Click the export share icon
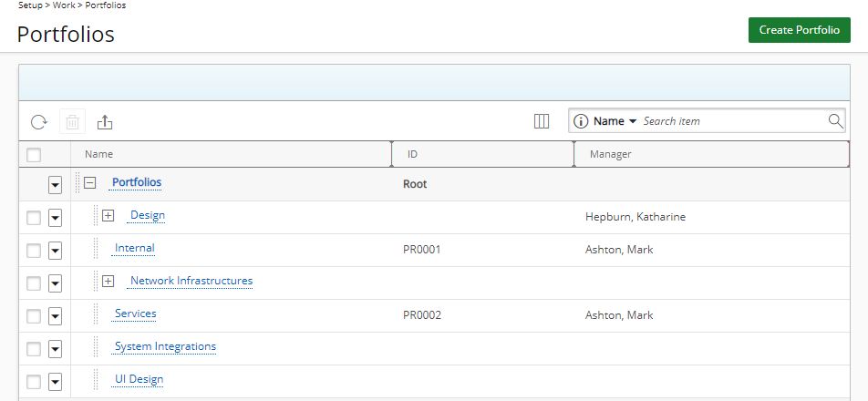Image resolution: width=868 pixels, height=401 pixels. pos(105,122)
